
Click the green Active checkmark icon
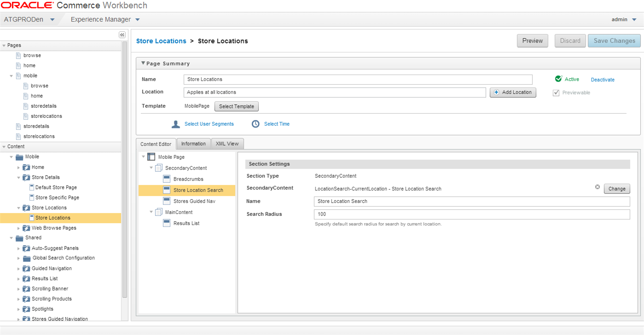point(558,79)
